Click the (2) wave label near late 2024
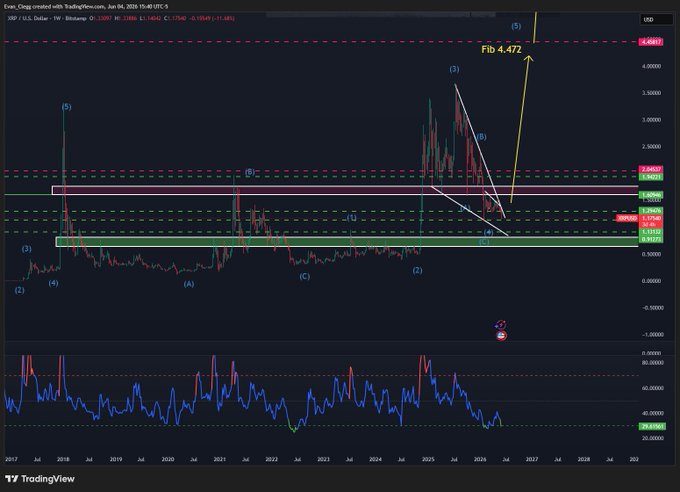Viewport: 680px width, 492px height. (x=417, y=270)
